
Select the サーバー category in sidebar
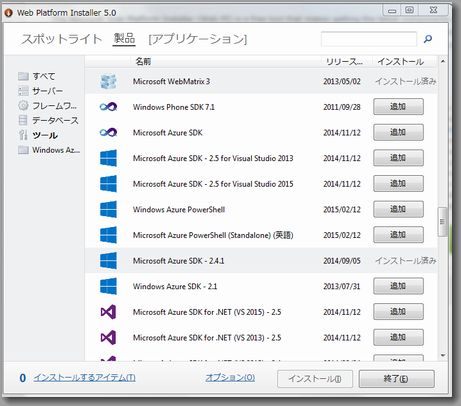pos(40,91)
